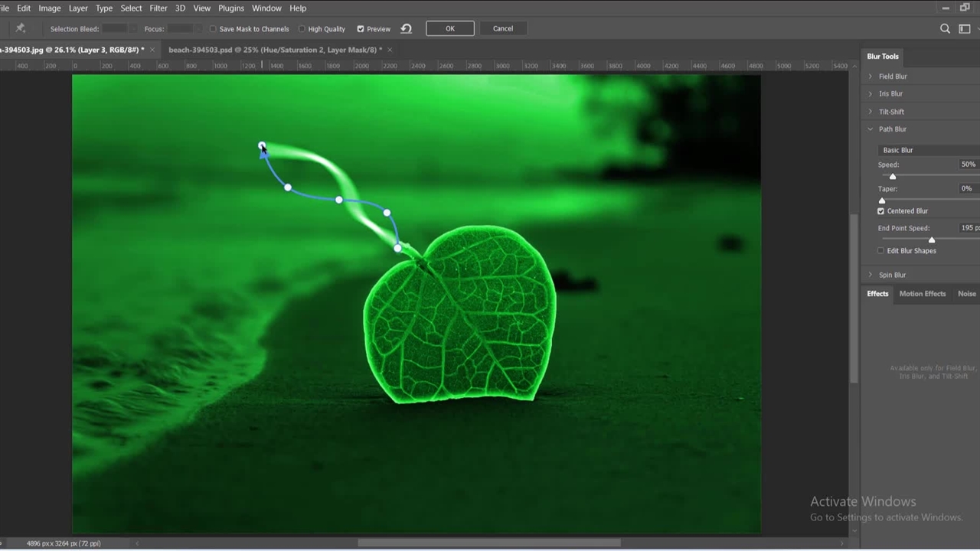
Task: Open the Filter menu
Action: pyautogui.click(x=158, y=8)
